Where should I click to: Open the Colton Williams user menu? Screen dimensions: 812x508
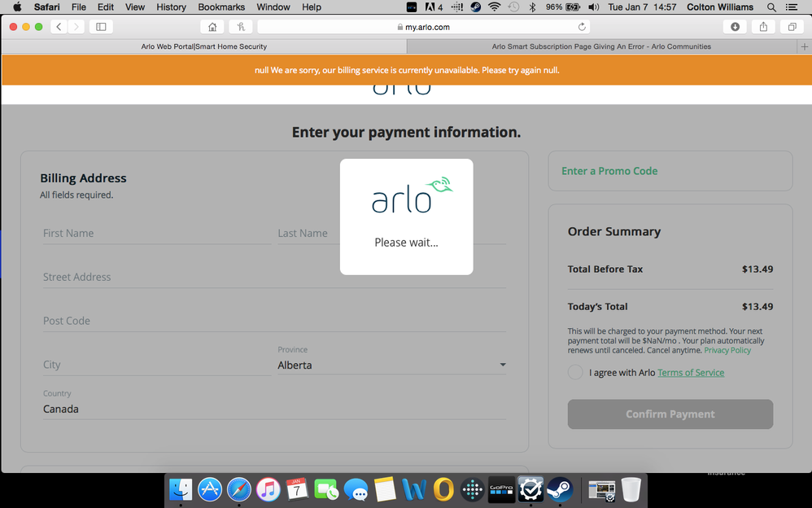720,7
